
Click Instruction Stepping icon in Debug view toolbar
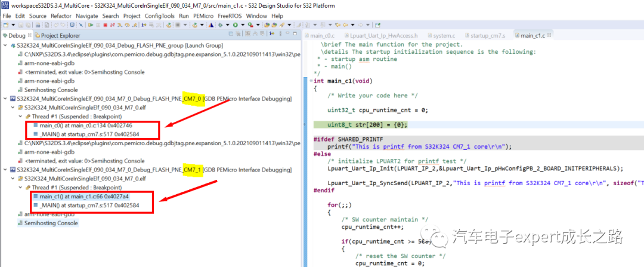coord(271,33)
